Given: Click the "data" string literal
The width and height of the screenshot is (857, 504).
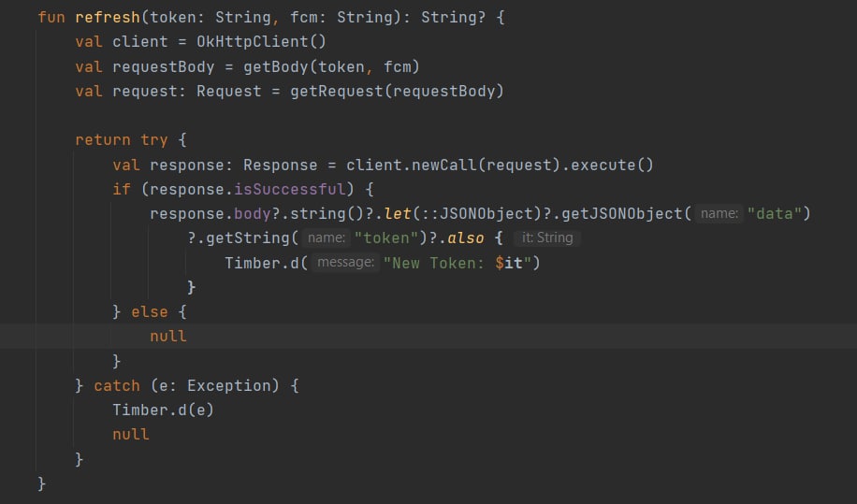Looking at the screenshot, I should tap(774, 213).
